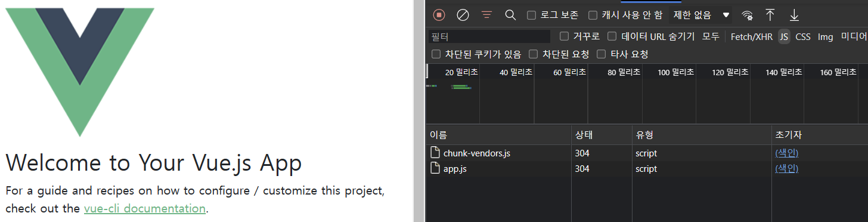
Task: Check the 거꾸로 invert checkbox
Action: tap(564, 36)
